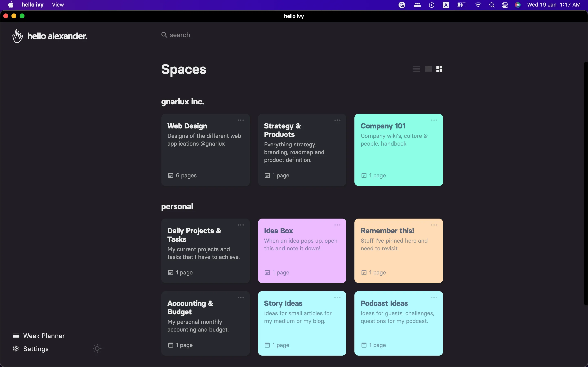Screen dimensions: 588x367
Task: Open the hello ivy app menu
Action: pos(32,5)
